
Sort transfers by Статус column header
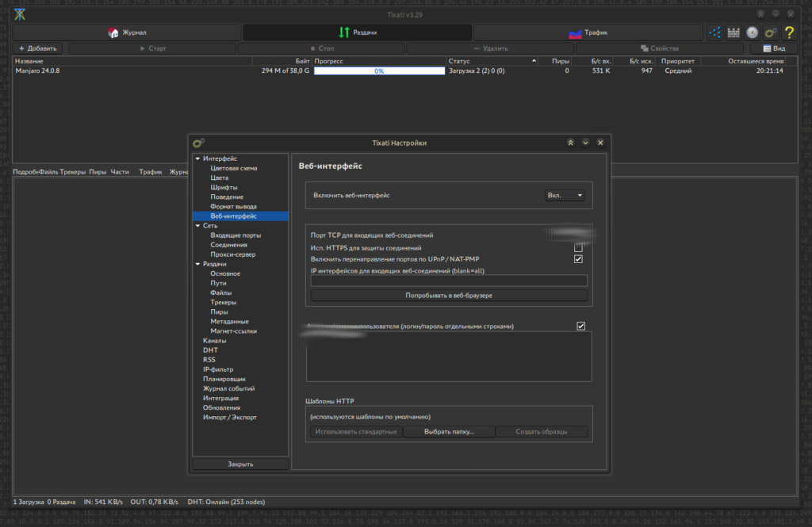click(x=491, y=61)
